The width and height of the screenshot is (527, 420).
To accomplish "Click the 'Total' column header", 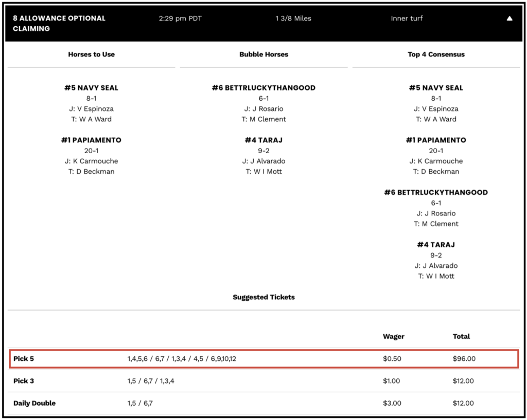I will (x=461, y=336).
